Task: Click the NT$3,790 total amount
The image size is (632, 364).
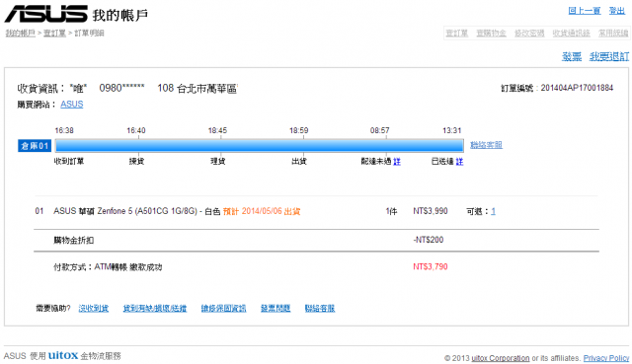Action: pos(431,266)
